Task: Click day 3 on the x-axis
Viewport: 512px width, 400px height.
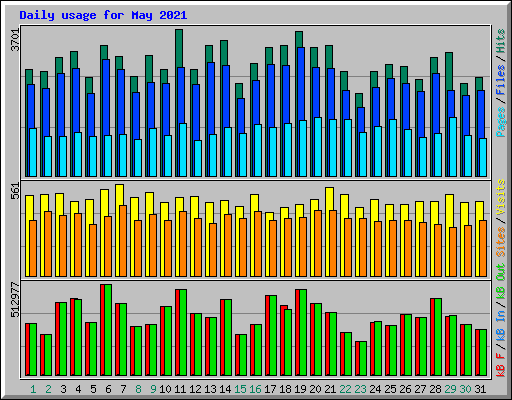Action: click(63, 389)
